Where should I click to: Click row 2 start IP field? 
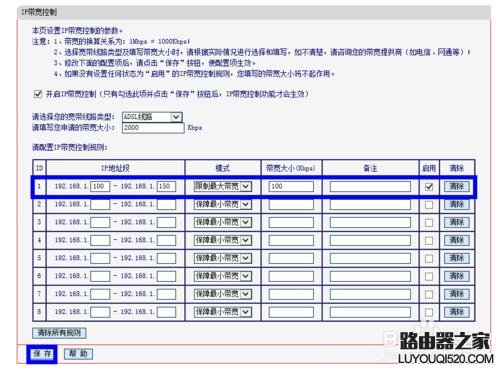click(100, 204)
